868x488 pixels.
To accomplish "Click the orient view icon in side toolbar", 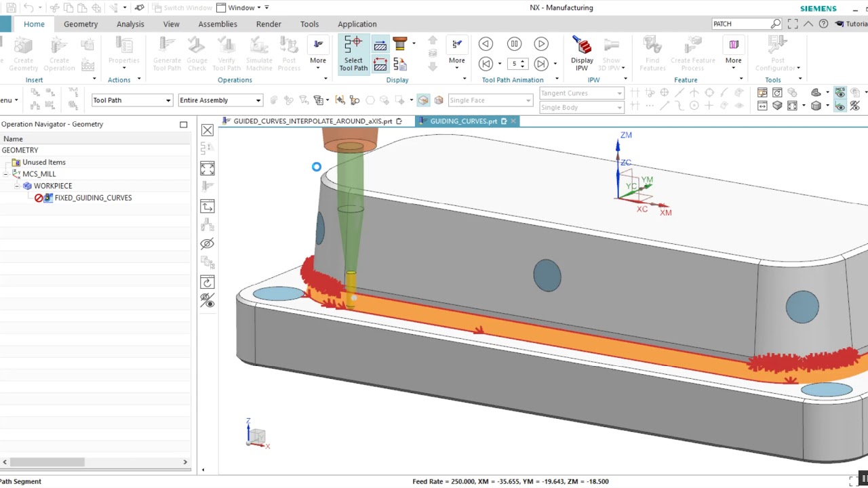I will click(208, 206).
